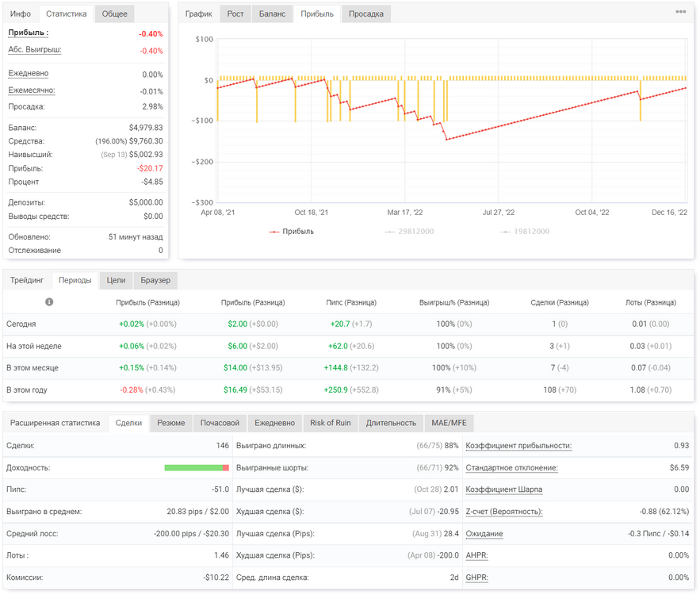This screenshot has width=700, height=595.
Task: Click the AHPR label
Action: (476, 555)
